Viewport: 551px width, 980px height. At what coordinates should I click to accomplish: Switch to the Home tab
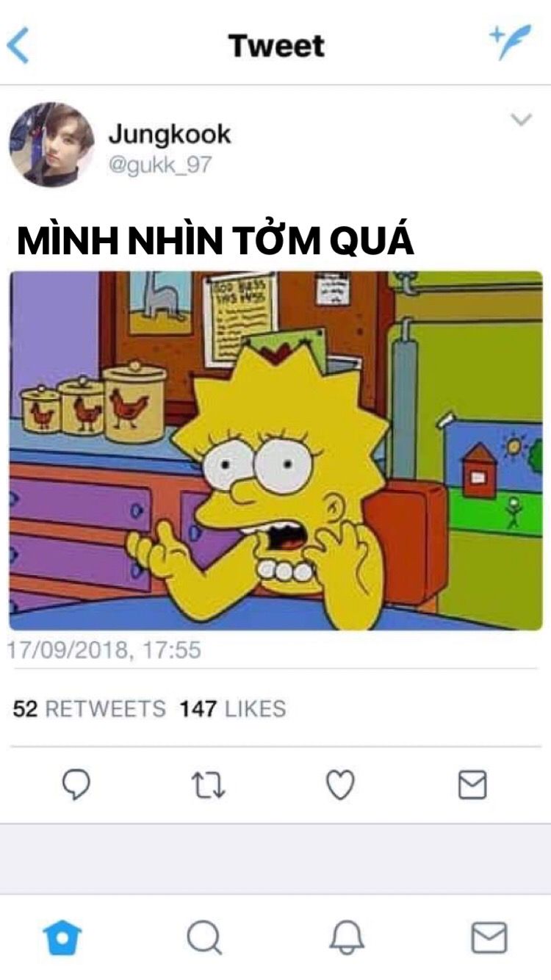(62, 938)
